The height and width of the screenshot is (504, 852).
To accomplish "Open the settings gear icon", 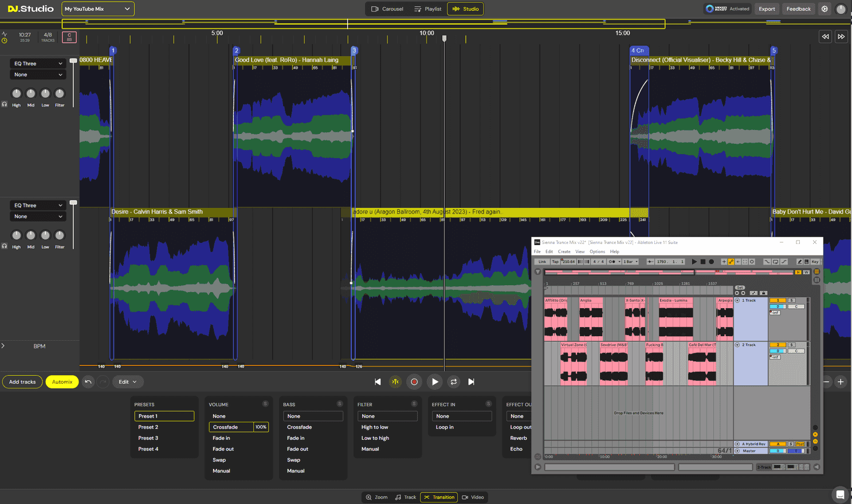I will 824,9.
